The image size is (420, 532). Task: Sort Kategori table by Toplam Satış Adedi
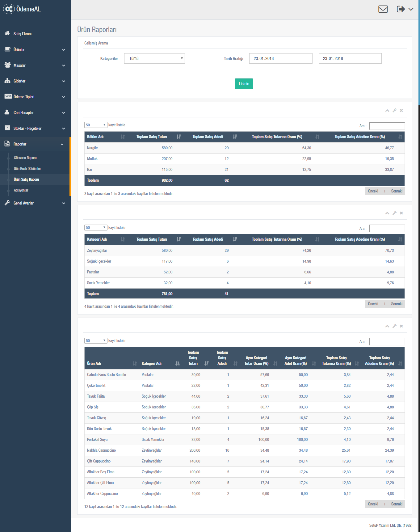pyautogui.click(x=212, y=239)
